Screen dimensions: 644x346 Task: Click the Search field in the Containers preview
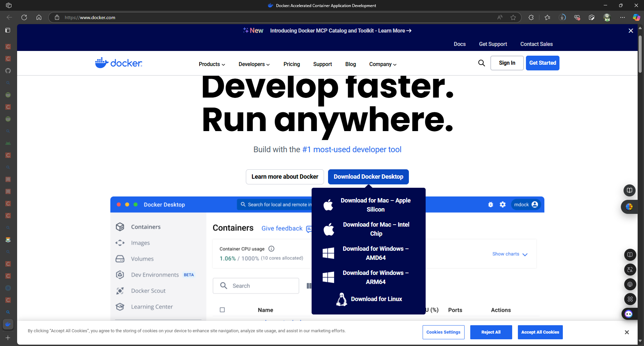pyautogui.click(x=256, y=286)
